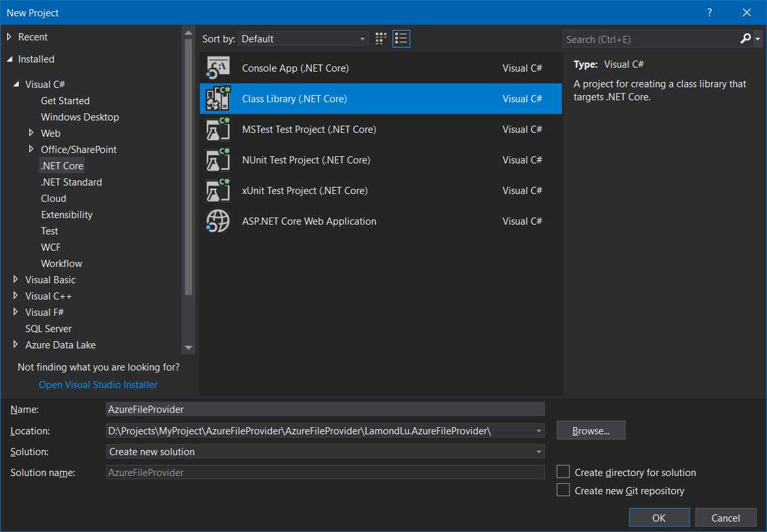Viewport: 767px width, 532px height.
Task: Open the help question mark button
Action: 709,13
